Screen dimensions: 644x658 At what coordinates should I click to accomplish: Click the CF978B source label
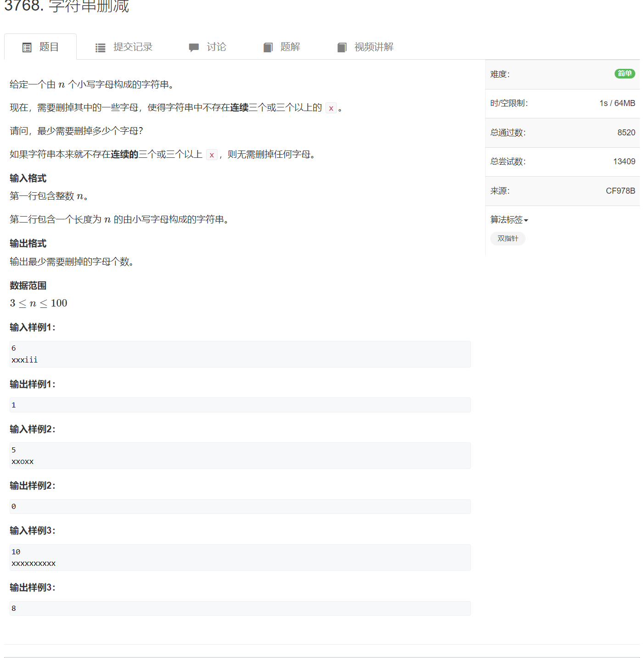pyautogui.click(x=621, y=190)
